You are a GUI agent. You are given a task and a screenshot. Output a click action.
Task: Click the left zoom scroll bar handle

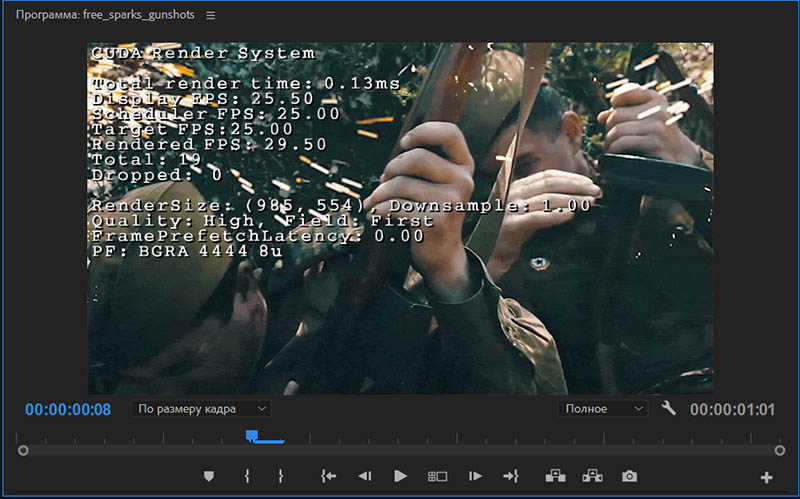point(23,451)
